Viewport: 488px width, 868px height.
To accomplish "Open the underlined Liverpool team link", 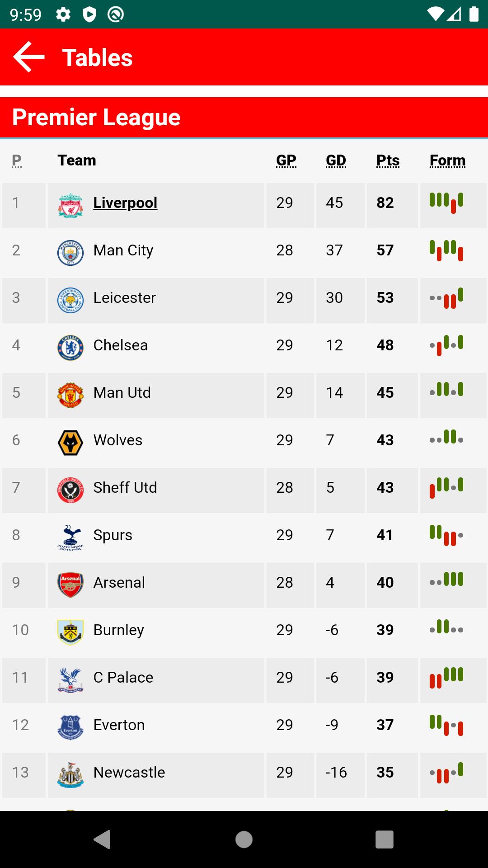I will [125, 203].
